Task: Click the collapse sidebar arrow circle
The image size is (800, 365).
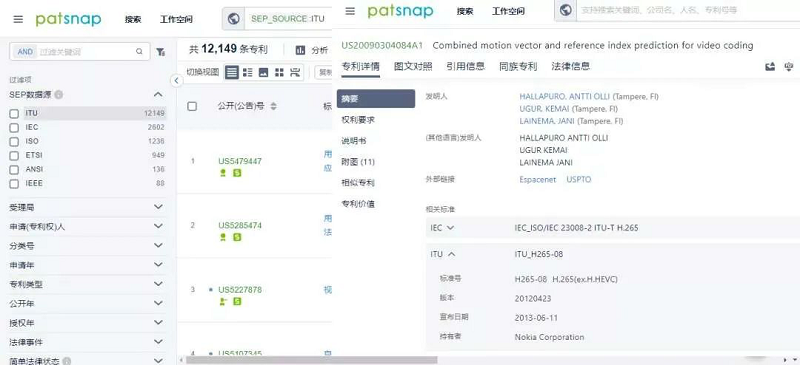Action: pos(177,81)
